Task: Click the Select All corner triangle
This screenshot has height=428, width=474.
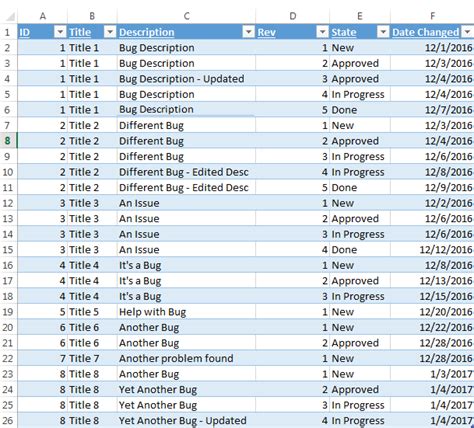Action: 10,17
